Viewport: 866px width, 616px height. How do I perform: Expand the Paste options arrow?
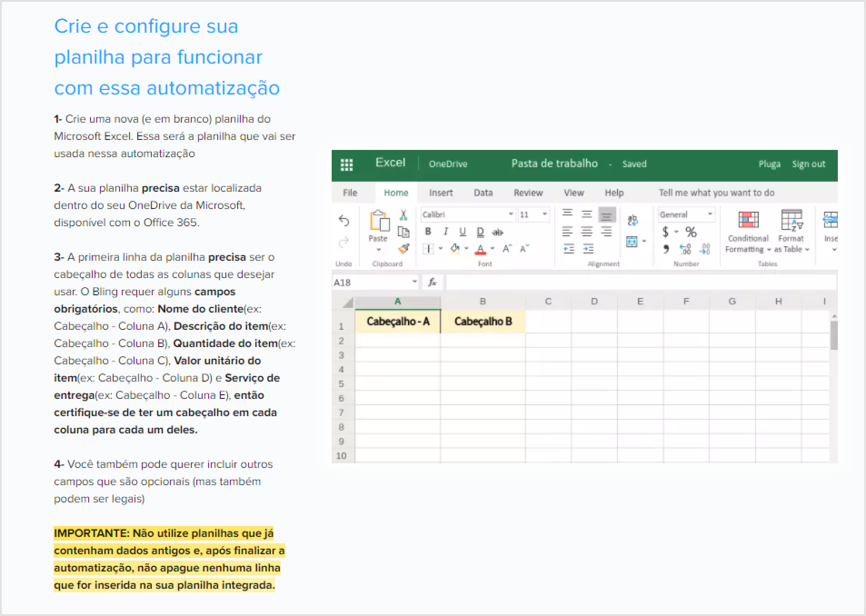[x=378, y=249]
